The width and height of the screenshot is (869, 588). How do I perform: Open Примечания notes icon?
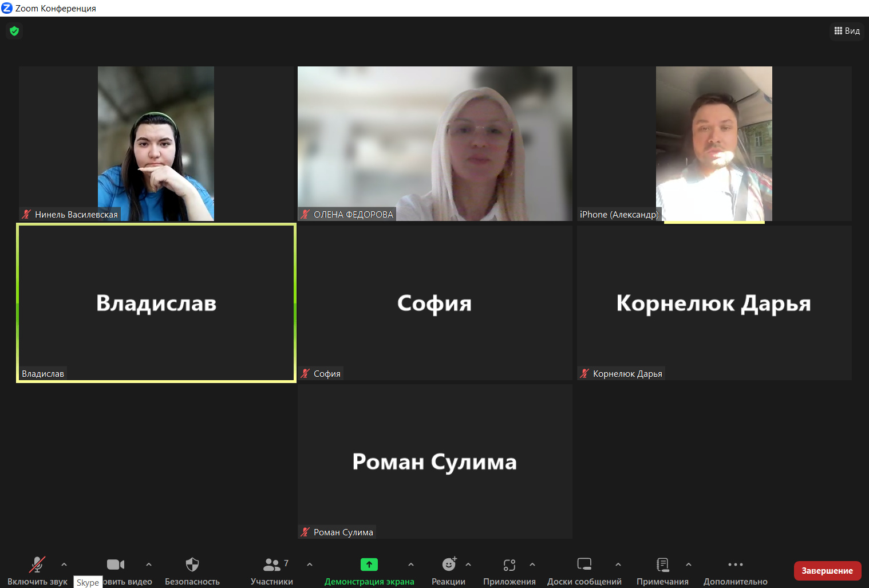click(x=662, y=565)
